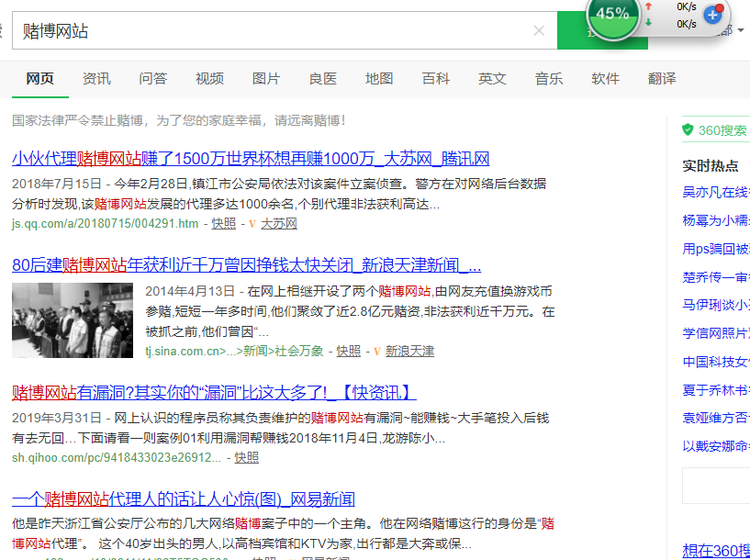Click the 360搜索 green shield icon

tap(688, 129)
